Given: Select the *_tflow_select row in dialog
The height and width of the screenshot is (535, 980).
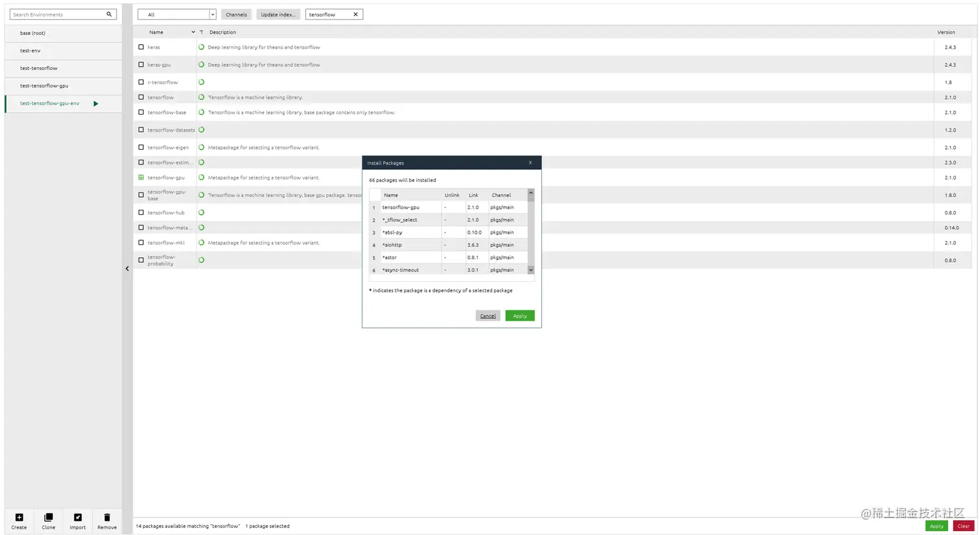Looking at the screenshot, I should coord(449,220).
